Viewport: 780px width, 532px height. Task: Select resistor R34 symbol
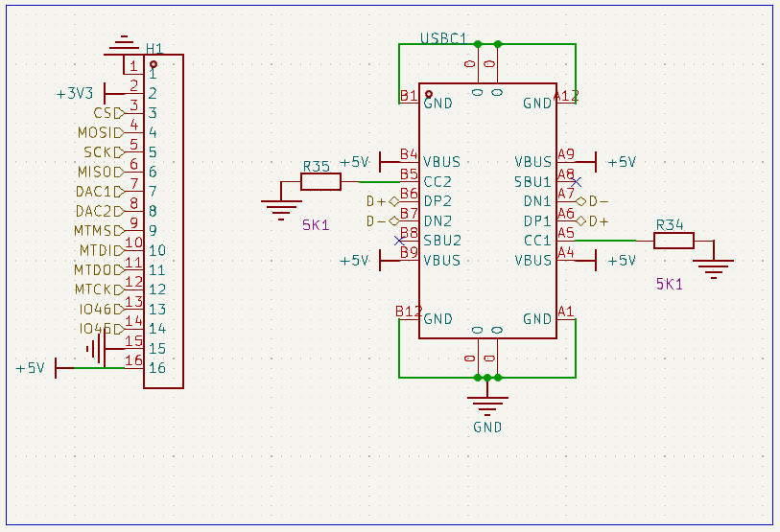674,241
